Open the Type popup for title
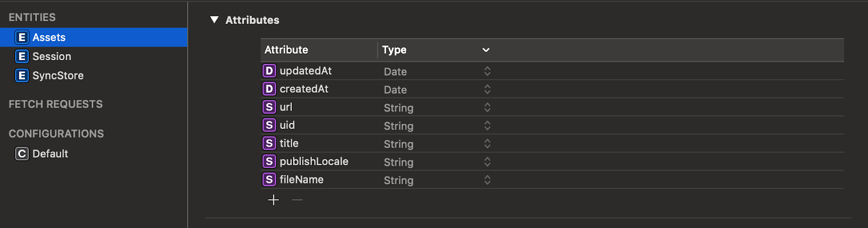868x228 pixels. pyautogui.click(x=487, y=144)
